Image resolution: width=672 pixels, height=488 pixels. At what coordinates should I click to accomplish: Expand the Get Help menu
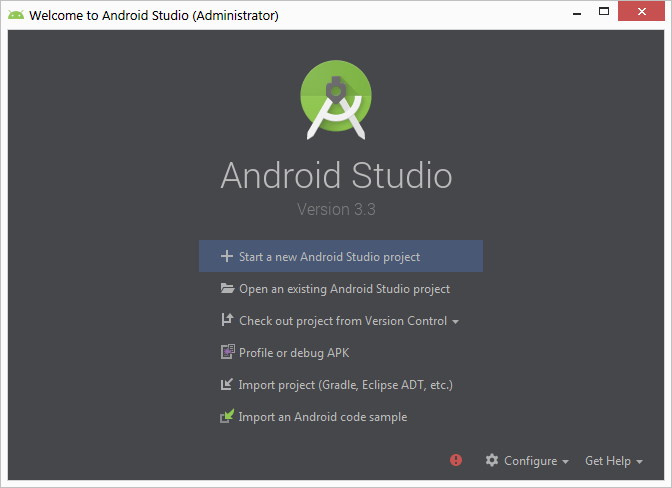[613, 461]
